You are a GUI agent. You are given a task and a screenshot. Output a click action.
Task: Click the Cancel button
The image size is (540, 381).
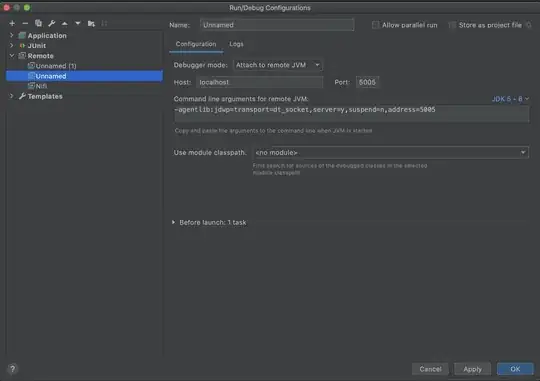point(430,369)
